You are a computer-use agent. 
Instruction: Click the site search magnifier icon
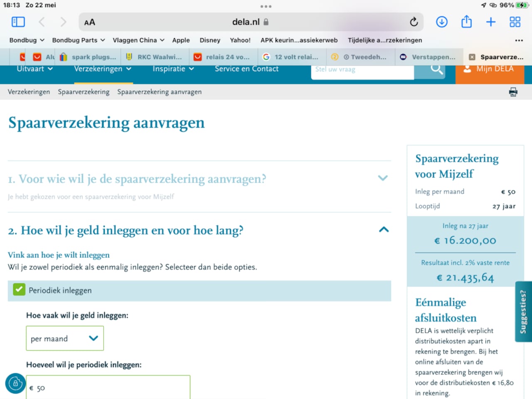(x=436, y=69)
